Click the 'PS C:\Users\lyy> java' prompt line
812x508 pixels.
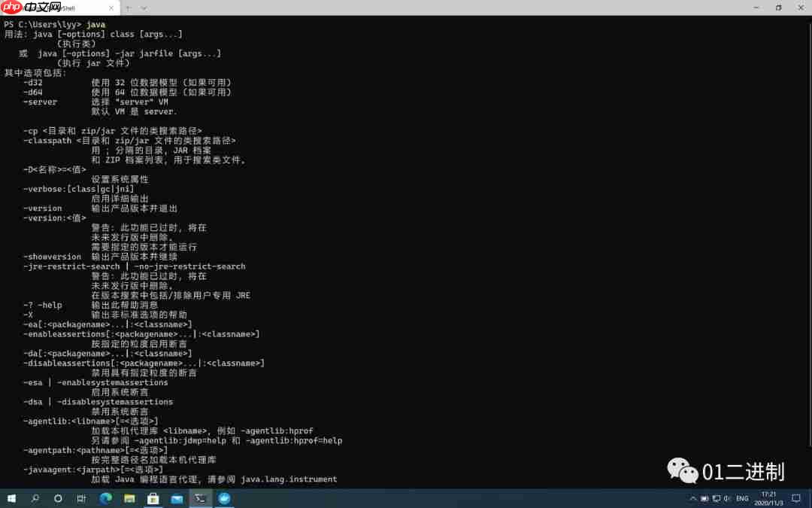point(54,24)
